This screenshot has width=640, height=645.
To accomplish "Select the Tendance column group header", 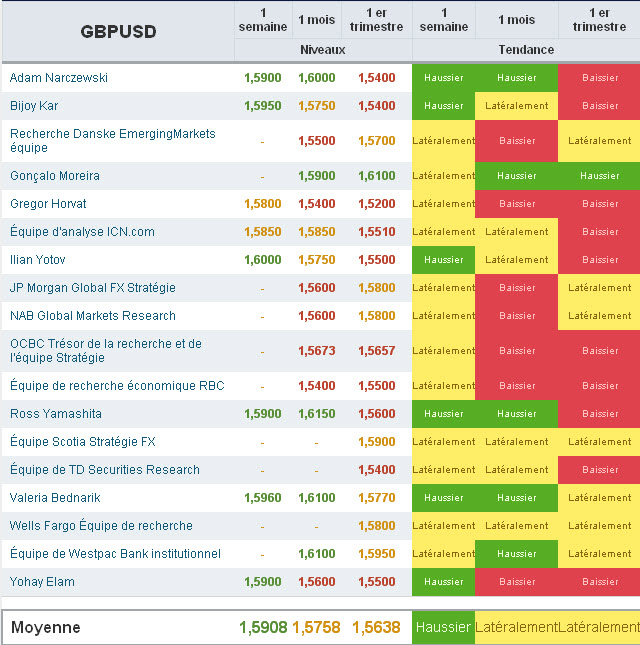I will coord(526,50).
